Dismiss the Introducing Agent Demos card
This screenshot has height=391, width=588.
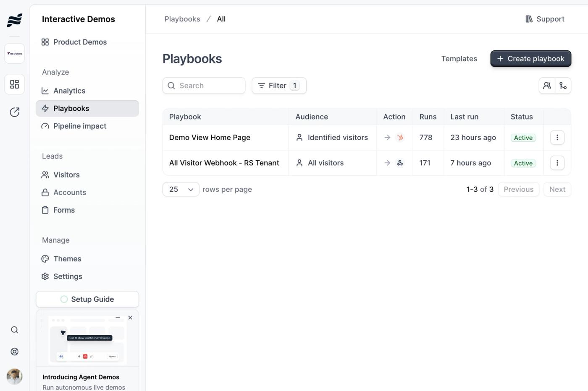click(x=130, y=318)
